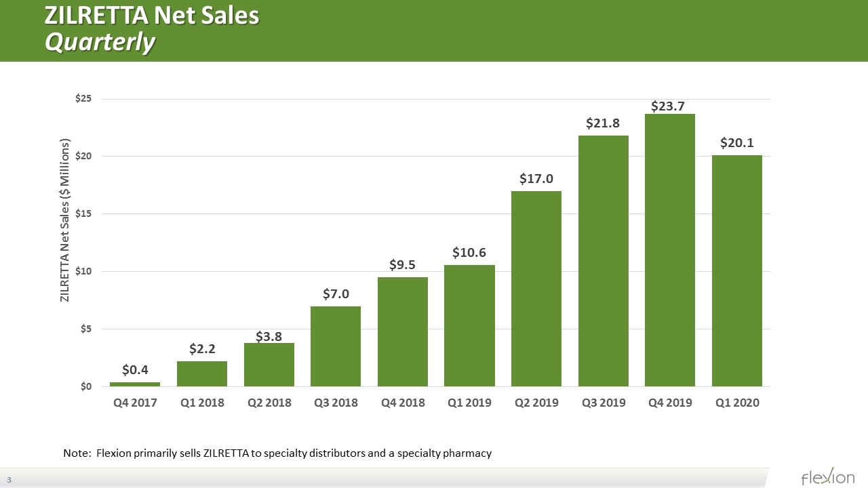868x488 pixels.
Task: Click the Q1 2019 axis label
Action: (x=469, y=403)
